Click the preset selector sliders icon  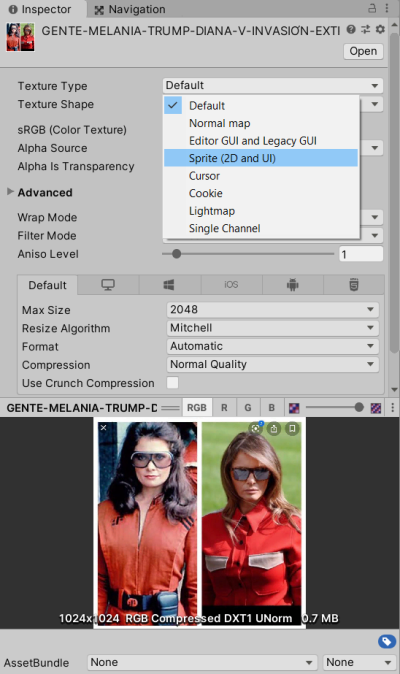tap(366, 30)
